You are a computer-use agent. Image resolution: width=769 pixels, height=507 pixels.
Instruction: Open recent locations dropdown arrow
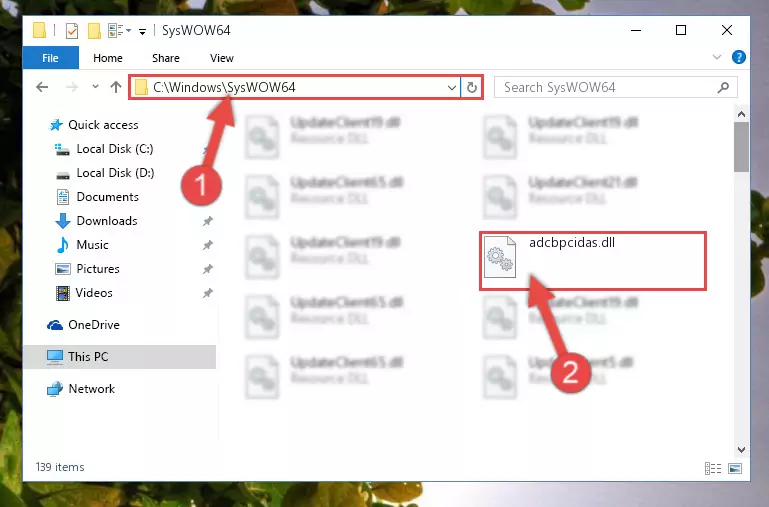[95, 87]
